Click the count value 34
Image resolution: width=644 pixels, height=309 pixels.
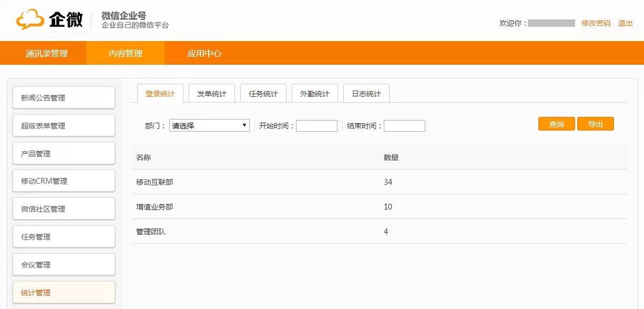coord(388,182)
